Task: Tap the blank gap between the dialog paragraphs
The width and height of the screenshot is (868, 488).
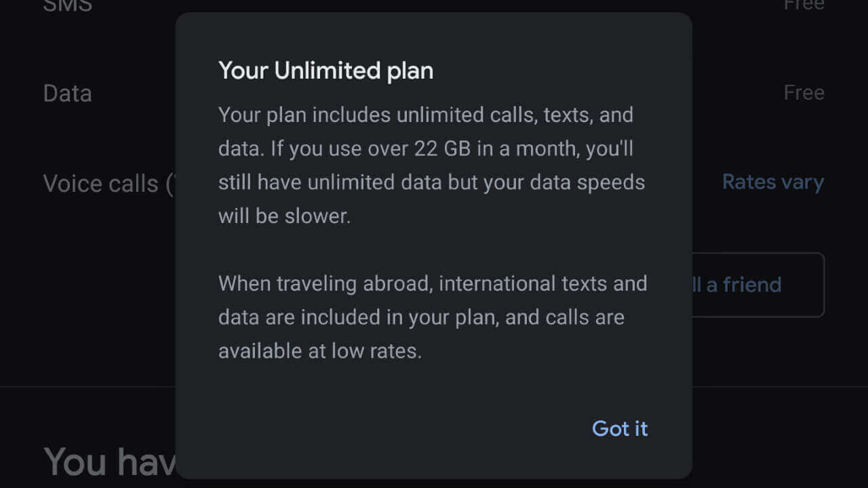Action: [432, 250]
